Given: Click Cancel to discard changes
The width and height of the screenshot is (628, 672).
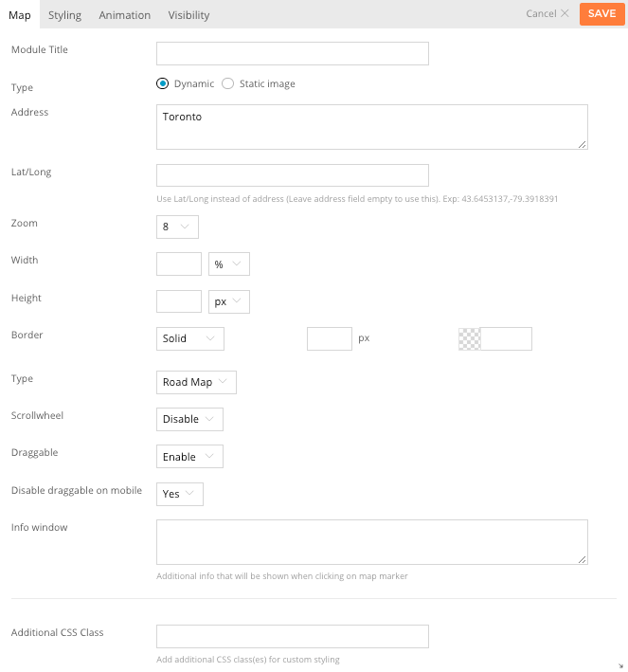Looking at the screenshot, I should pos(547,13).
